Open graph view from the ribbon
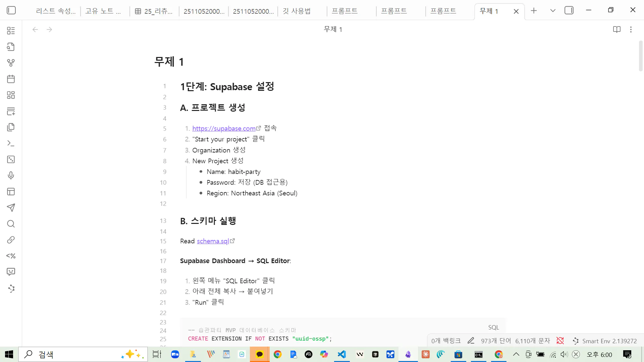 coord(11,63)
